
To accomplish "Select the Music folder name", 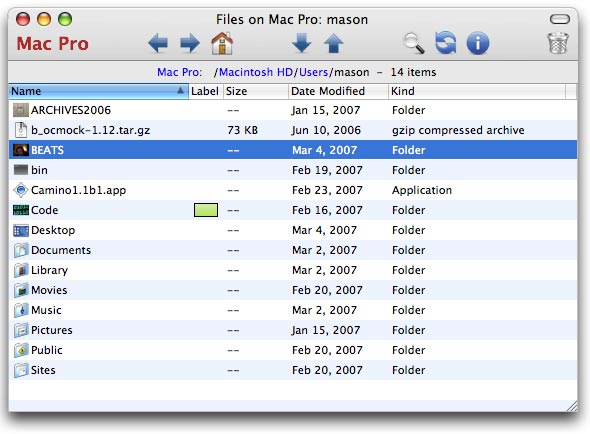I will pos(46,310).
